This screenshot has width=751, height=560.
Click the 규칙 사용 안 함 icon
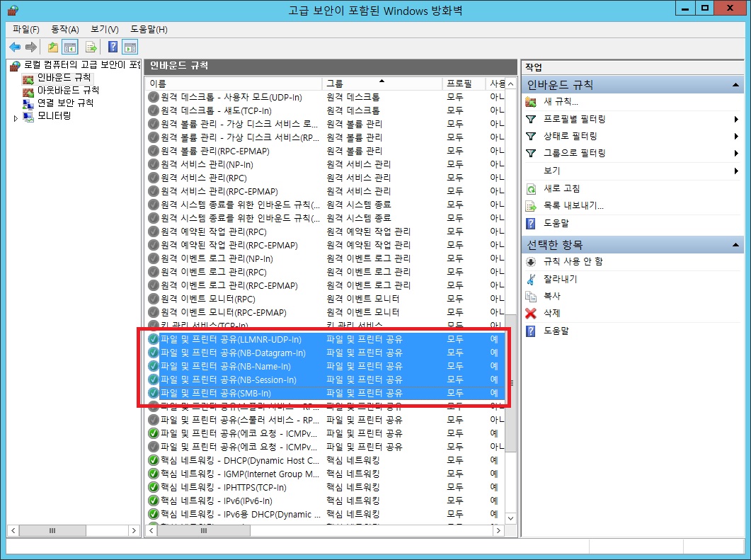coord(531,261)
